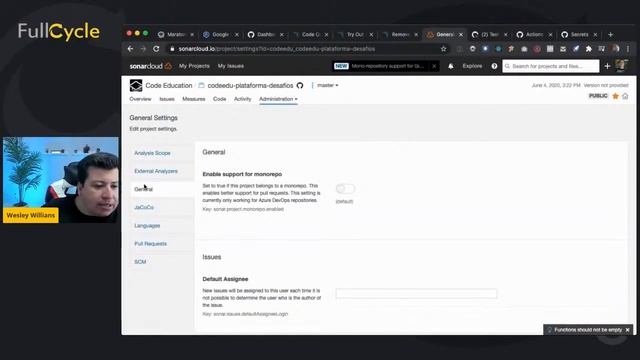Toggle Enable support for monorepo switch
This screenshot has width=640, height=360.
pos(345,189)
